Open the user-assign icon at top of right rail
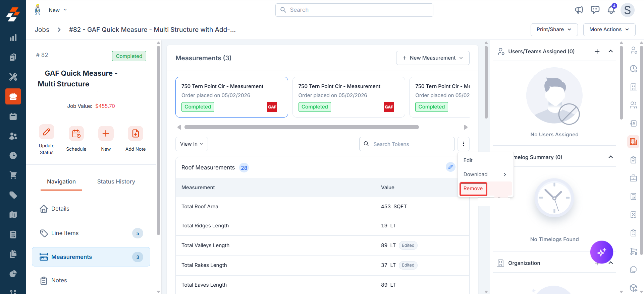644x294 pixels. tap(633, 50)
